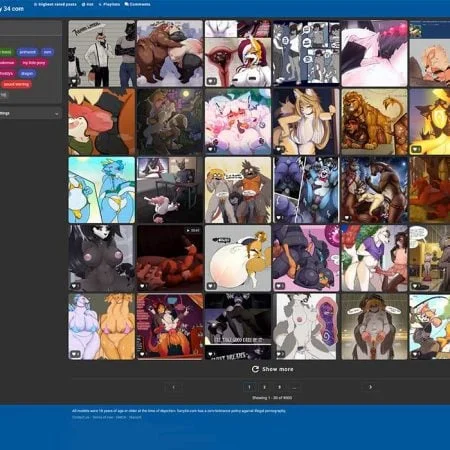450x450 pixels.
Task: Click the ellipsis in the pagination
Action: pyautogui.click(x=294, y=387)
